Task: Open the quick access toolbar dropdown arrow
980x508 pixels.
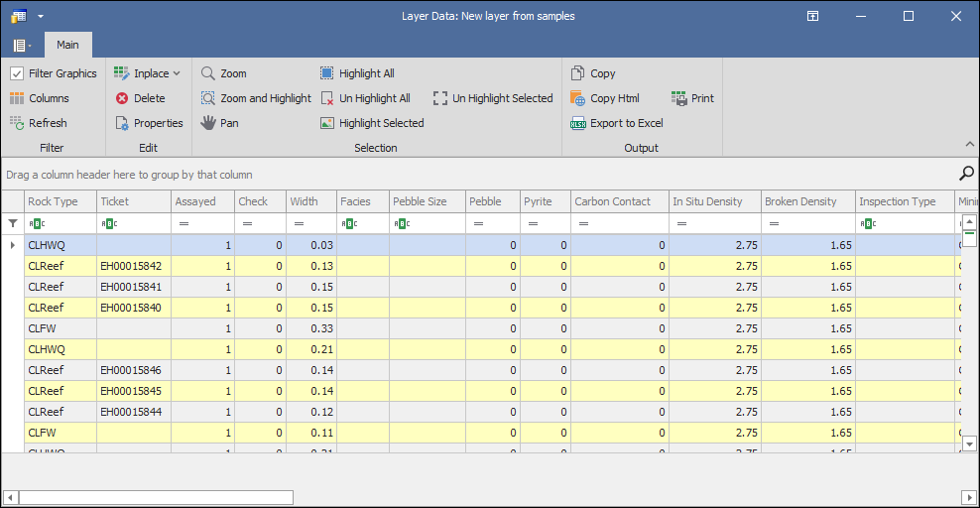Action: [x=41, y=16]
